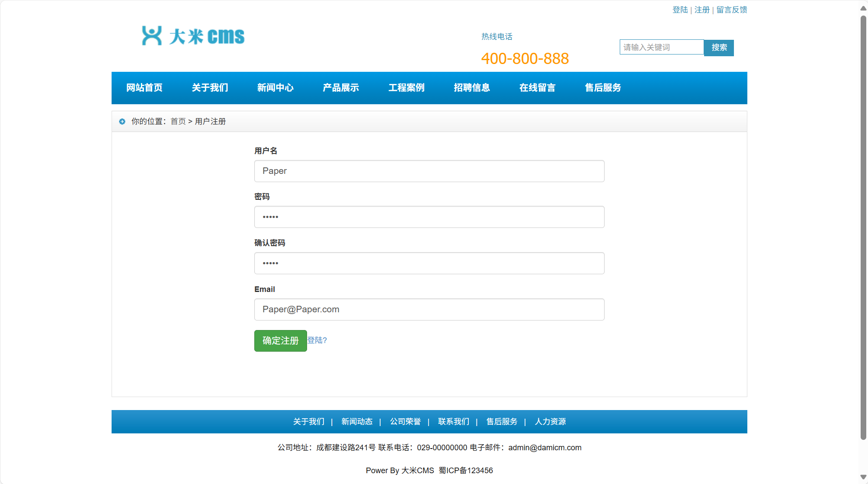Click the green 确定注册 button
This screenshot has height=484, width=868.
[x=280, y=341]
